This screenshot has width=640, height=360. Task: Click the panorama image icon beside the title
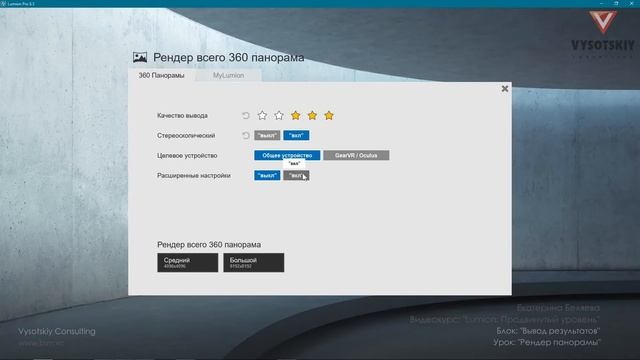(x=140, y=57)
